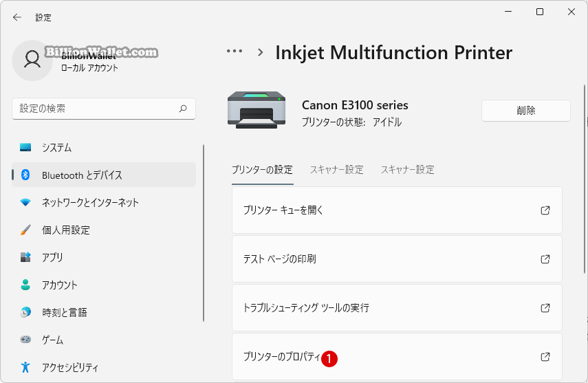Viewport: 588px width, 383px height.
Task: Switch to the first スキャナー設定 tab
Action: pyautogui.click(x=337, y=170)
